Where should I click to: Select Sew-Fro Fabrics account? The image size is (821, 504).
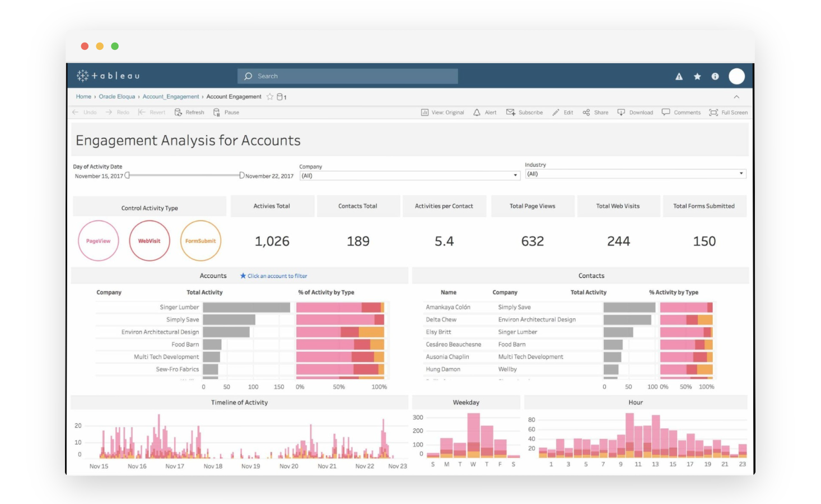tap(178, 369)
